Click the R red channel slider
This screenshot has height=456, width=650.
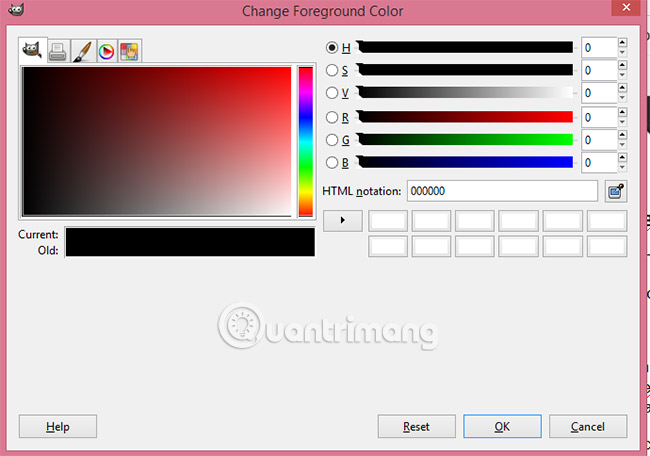(x=465, y=117)
